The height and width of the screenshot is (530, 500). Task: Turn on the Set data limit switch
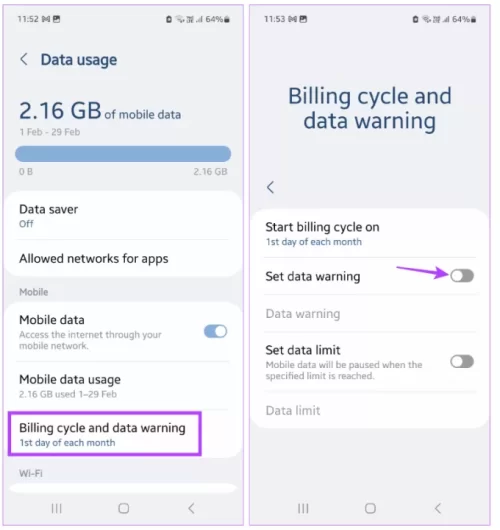click(x=462, y=362)
